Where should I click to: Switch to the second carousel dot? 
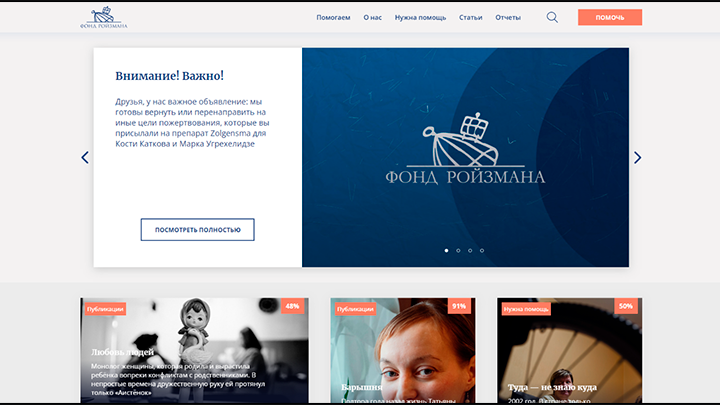[x=458, y=251]
